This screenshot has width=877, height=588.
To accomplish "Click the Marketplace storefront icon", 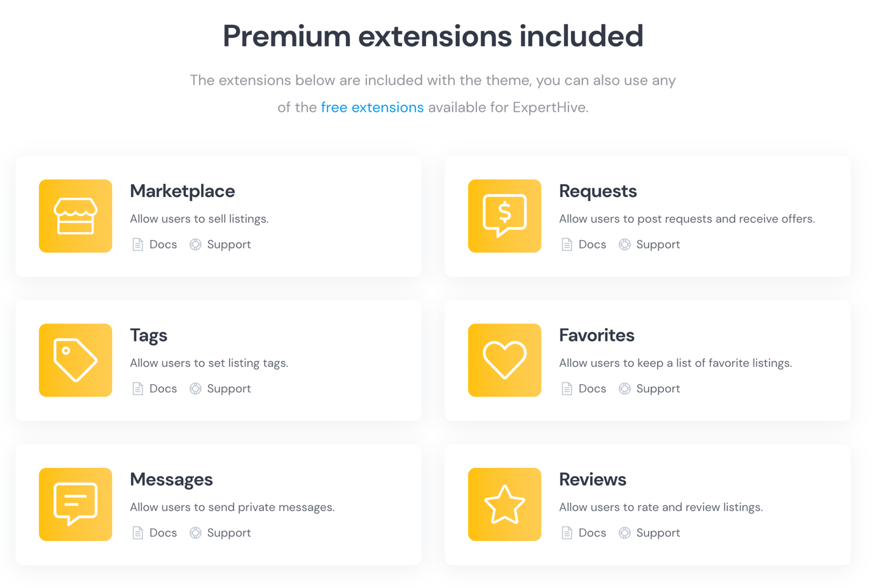I will click(x=75, y=216).
